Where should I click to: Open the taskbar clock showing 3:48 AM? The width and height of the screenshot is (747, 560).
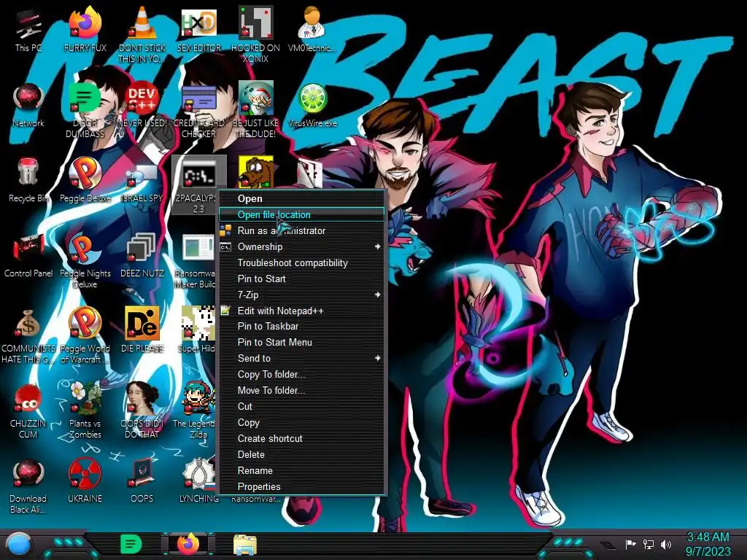pyautogui.click(x=708, y=544)
